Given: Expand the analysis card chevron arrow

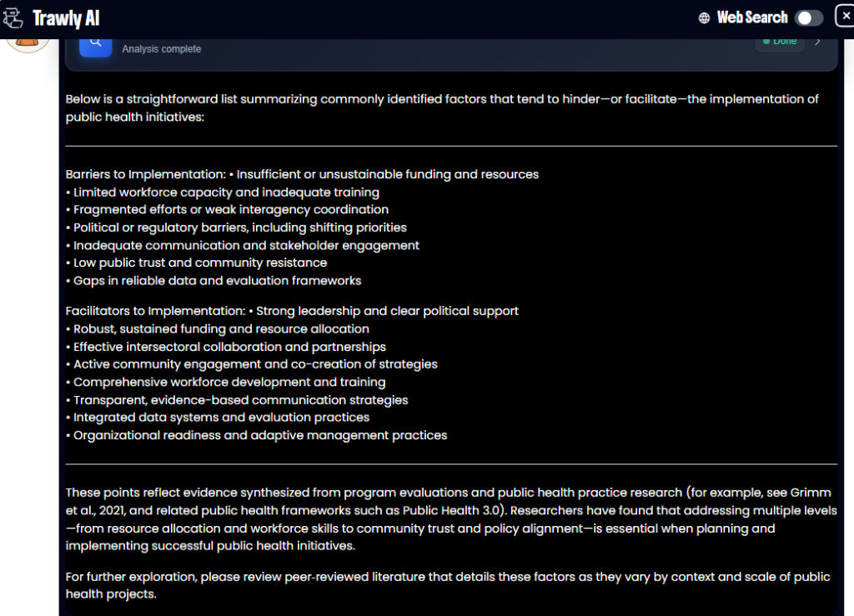Looking at the screenshot, I should pyautogui.click(x=817, y=41).
